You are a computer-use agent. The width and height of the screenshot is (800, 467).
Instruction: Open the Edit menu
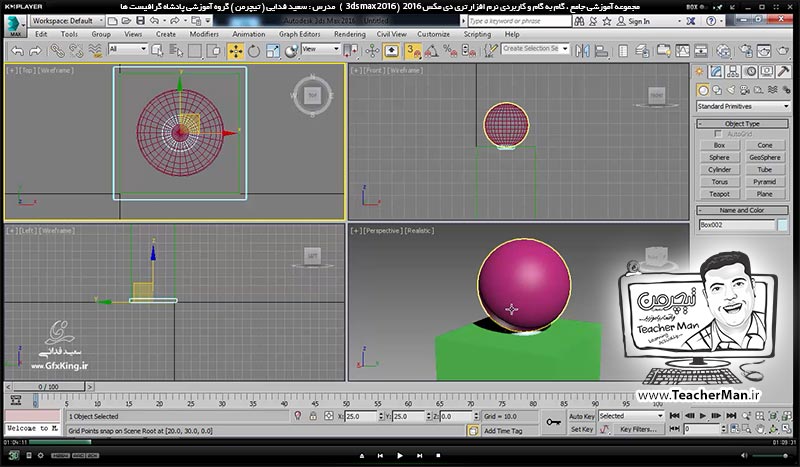41,34
